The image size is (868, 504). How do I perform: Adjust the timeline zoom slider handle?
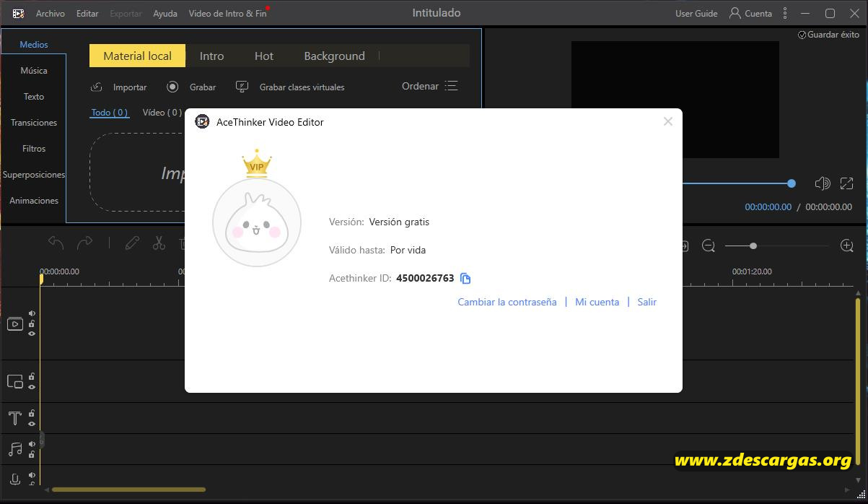pos(753,246)
